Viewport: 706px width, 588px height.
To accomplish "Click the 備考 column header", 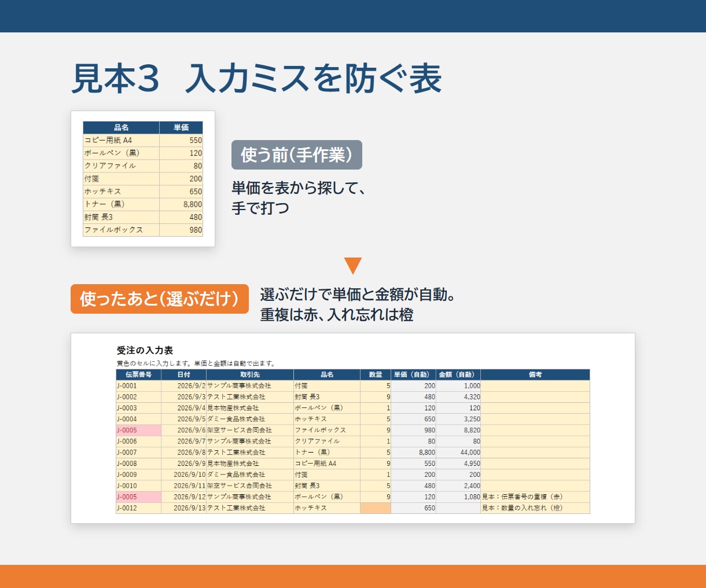I will point(535,374).
